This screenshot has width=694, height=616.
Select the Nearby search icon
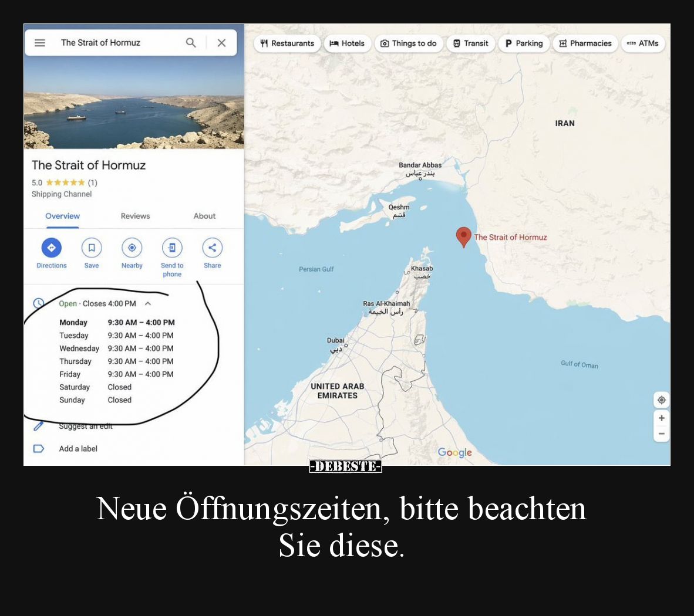[132, 248]
